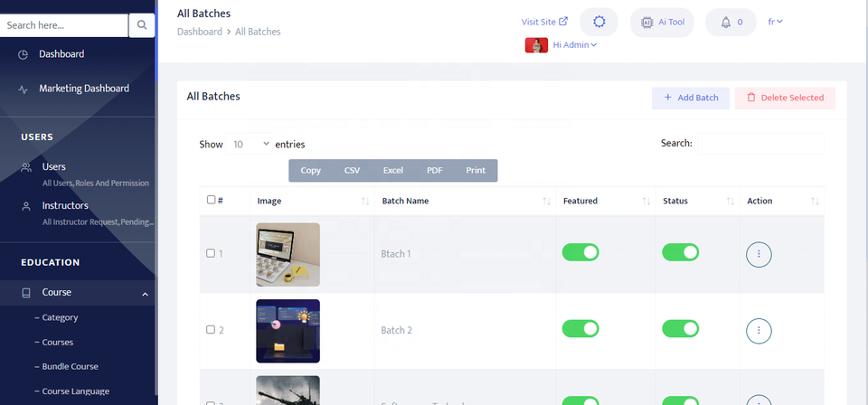Open action menu for Batch 2
The height and width of the screenshot is (405, 868).
759,330
